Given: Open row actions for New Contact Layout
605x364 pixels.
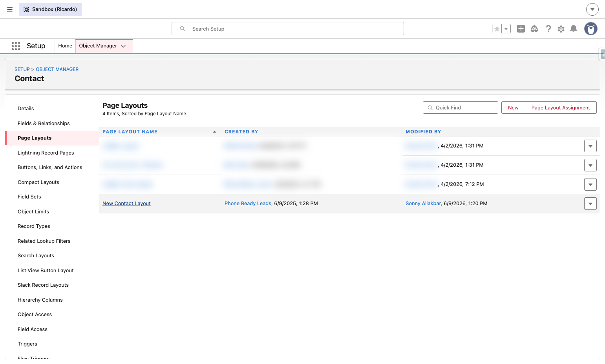Looking at the screenshot, I should (x=590, y=204).
